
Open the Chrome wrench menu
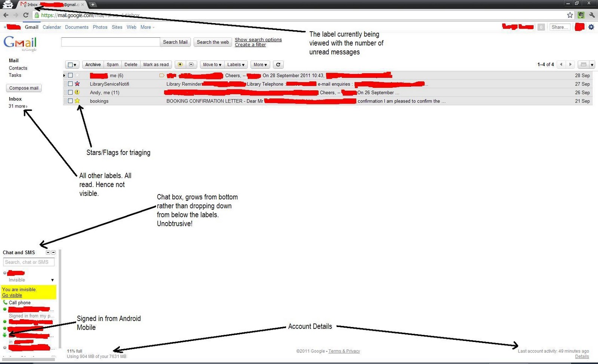click(592, 15)
